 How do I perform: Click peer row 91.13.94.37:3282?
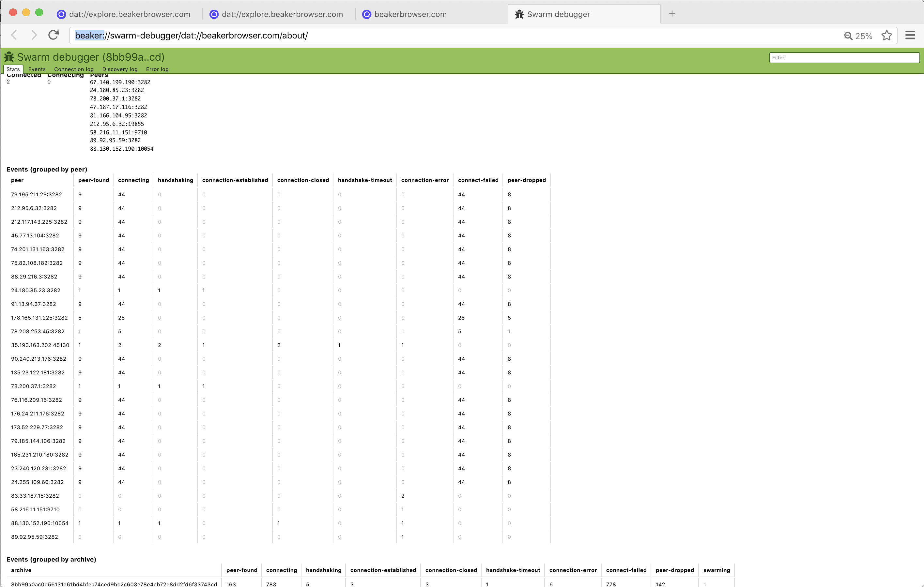pos(278,304)
